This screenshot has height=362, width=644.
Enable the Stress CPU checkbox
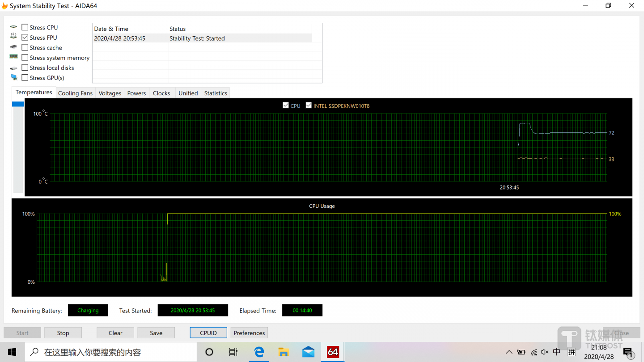(25, 28)
